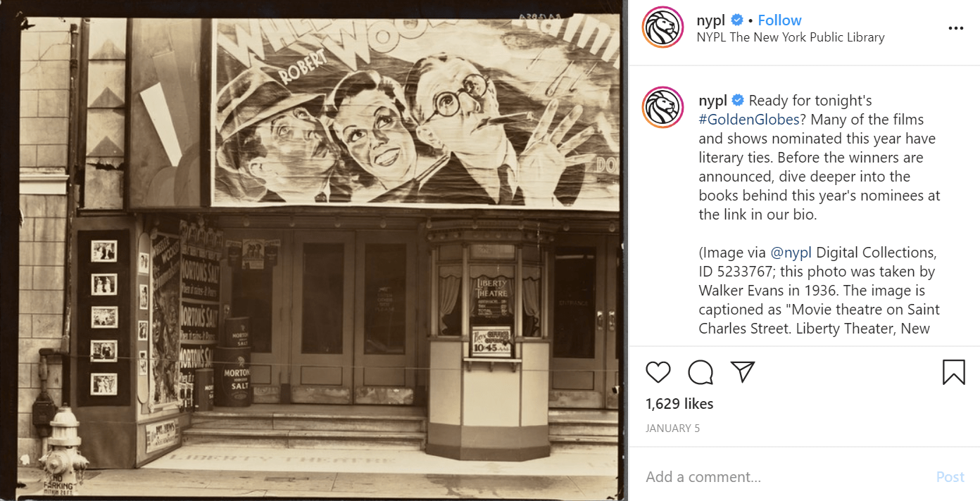Screen dimensions: 980x501
Task: Follow the nypl account
Action: tap(779, 20)
